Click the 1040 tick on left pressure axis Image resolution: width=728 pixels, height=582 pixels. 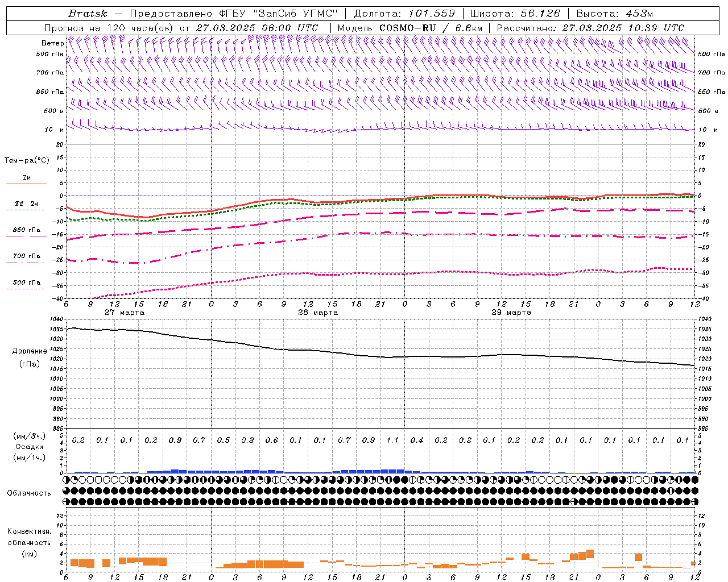(x=57, y=319)
